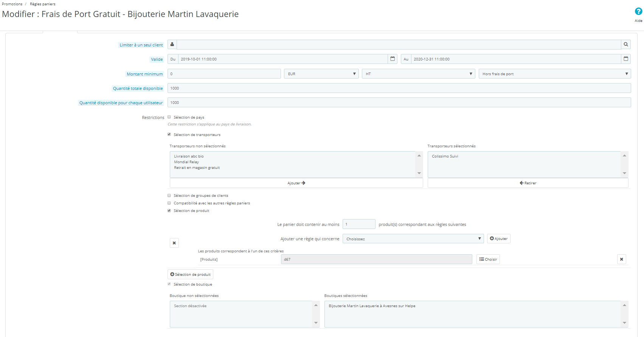Expand the Choisissez rule type dropdown
This screenshot has width=644, height=337.
pyautogui.click(x=413, y=239)
